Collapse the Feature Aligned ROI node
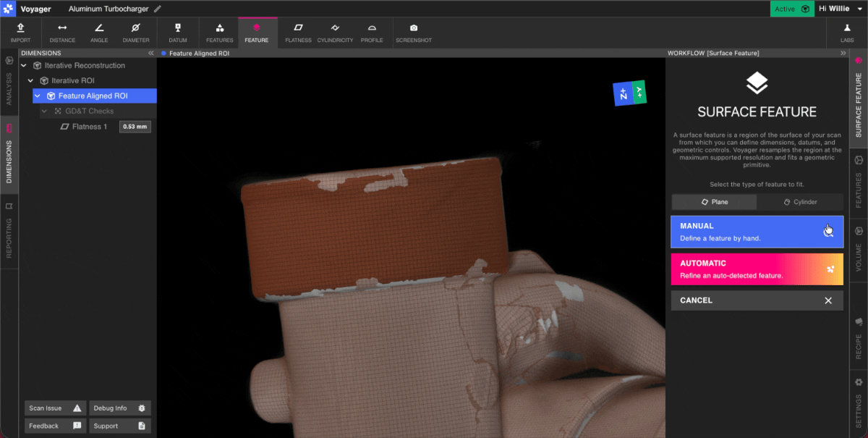Image resolution: width=868 pixels, height=438 pixels. pyautogui.click(x=38, y=96)
